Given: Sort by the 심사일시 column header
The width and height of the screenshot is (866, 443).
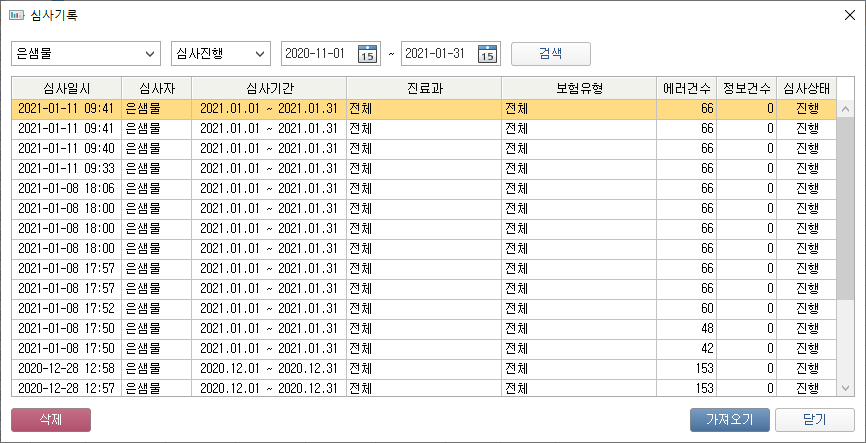Looking at the screenshot, I should (66, 88).
